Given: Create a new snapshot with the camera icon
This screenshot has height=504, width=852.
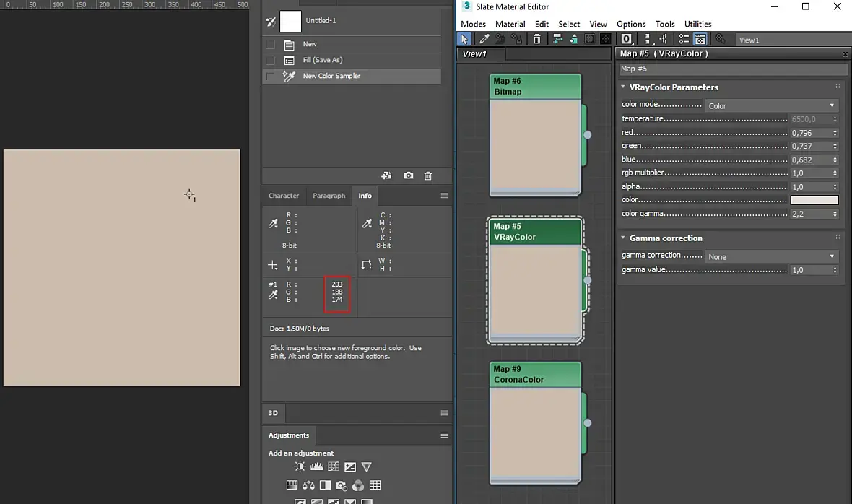Looking at the screenshot, I should click(x=409, y=175).
